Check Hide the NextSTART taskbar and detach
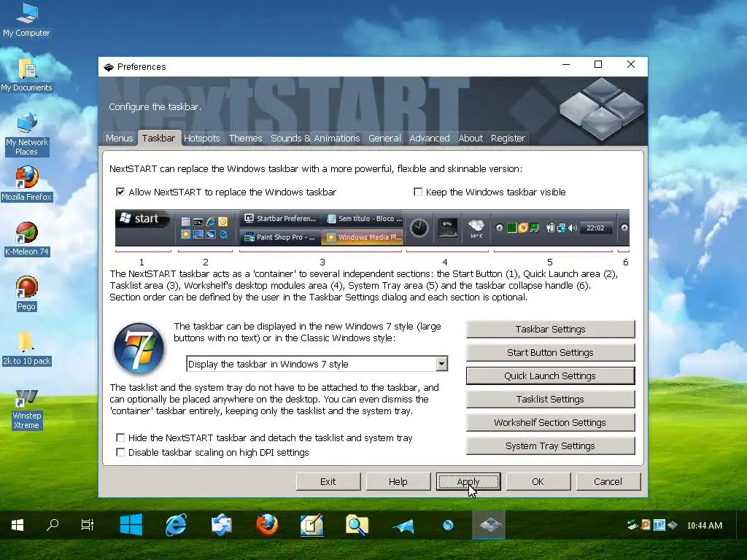 [x=120, y=437]
